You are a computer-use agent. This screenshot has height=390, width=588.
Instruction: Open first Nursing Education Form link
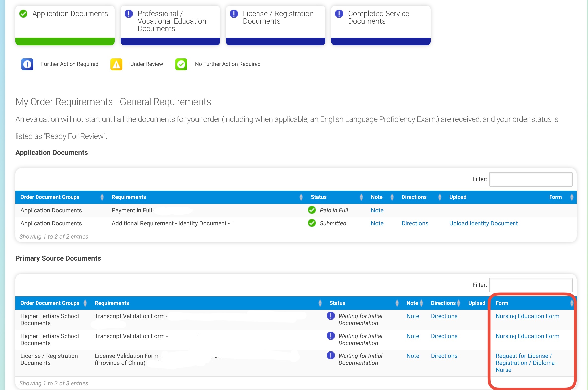pos(527,316)
